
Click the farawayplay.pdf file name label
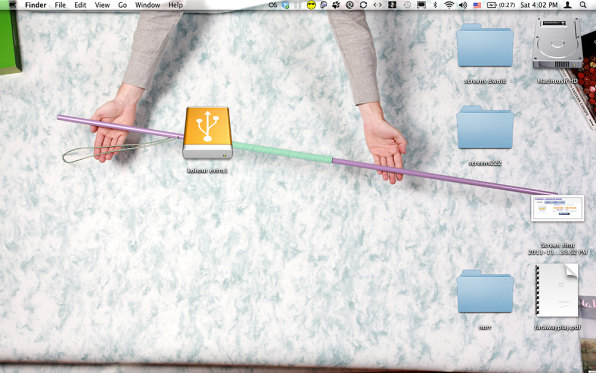tap(557, 327)
